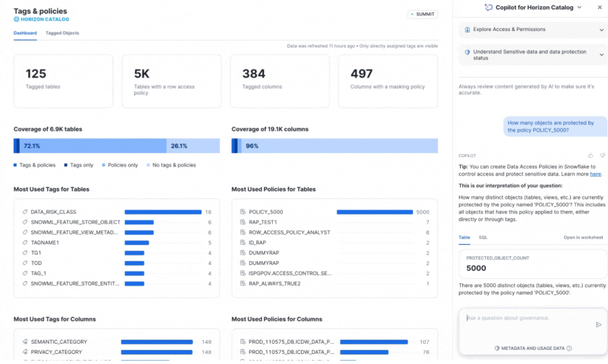Click the No tags & policies legend swatch
608x364 pixels.
click(x=148, y=165)
